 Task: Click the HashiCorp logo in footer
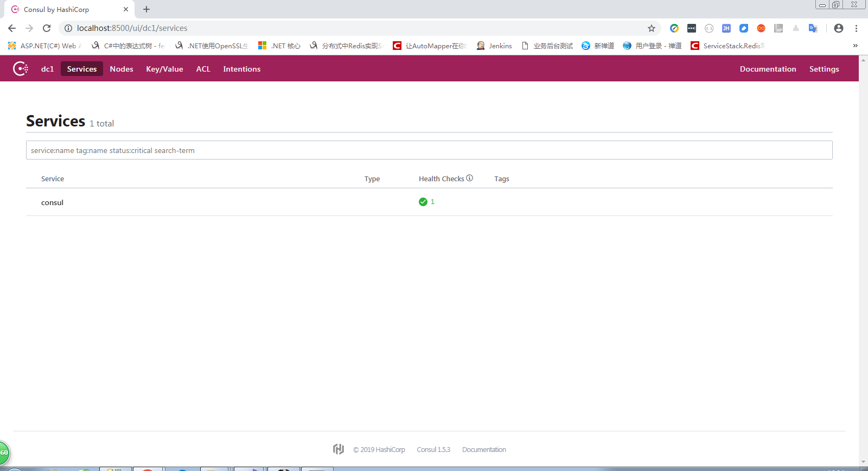(x=339, y=449)
